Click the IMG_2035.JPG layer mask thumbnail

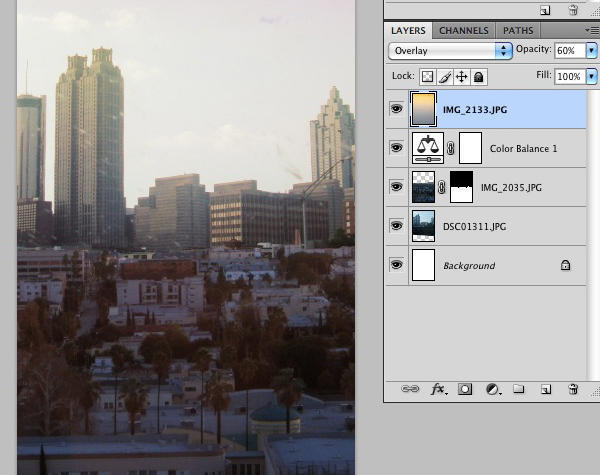click(x=461, y=187)
